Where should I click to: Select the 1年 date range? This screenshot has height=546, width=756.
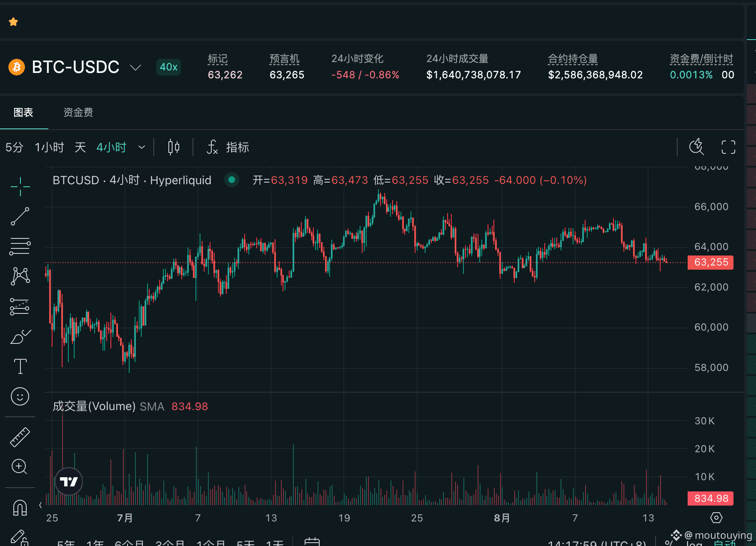pos(95,543)
